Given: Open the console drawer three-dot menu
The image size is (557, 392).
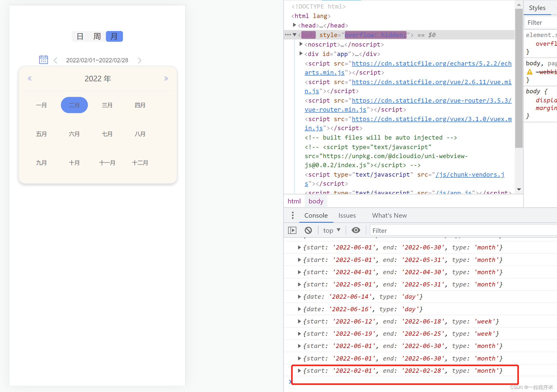Looking at the screenshot, I should [293, 215].
